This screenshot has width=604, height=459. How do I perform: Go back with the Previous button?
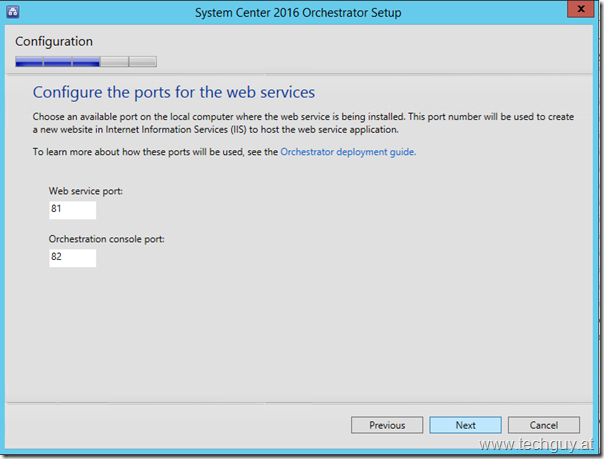(387, 425)
